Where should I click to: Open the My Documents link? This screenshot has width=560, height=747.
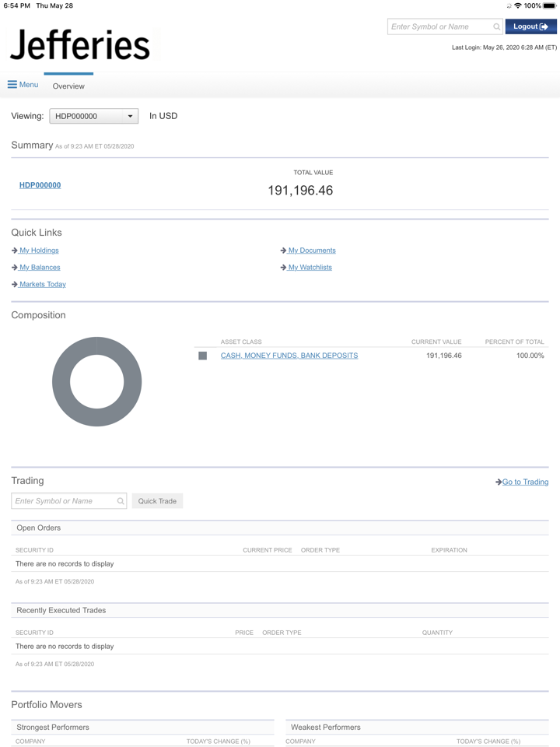(312, 251)
